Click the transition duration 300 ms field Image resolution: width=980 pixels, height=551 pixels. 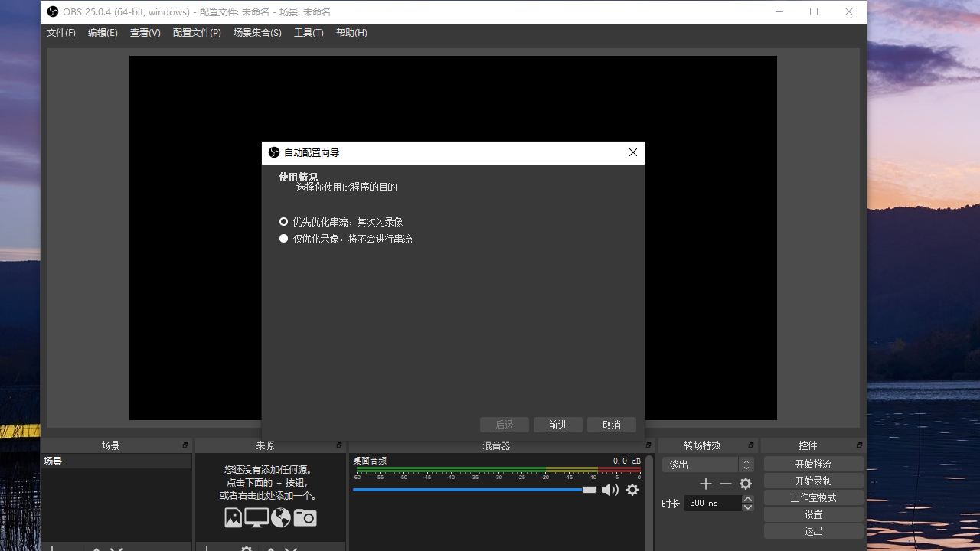click(712, 503)
